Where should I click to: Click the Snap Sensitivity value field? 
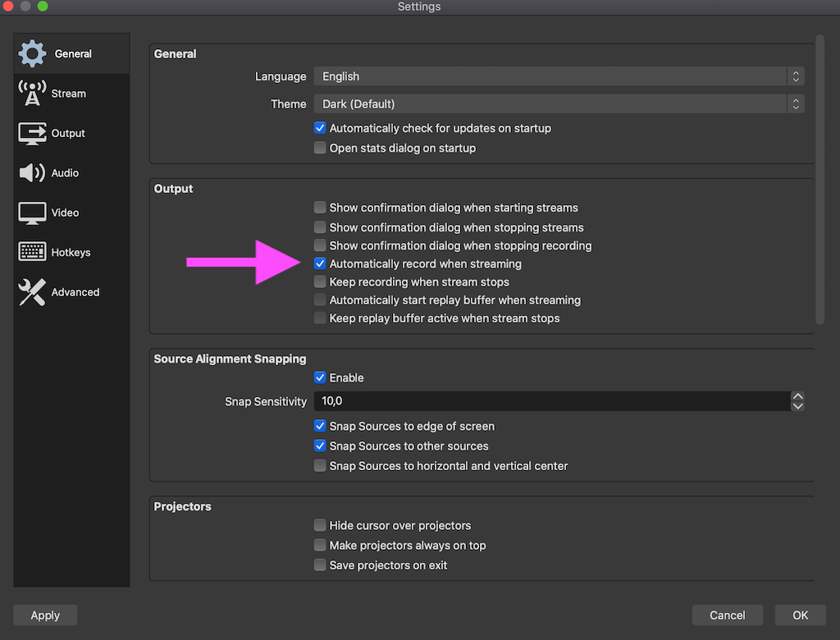(x=552, y=401)
